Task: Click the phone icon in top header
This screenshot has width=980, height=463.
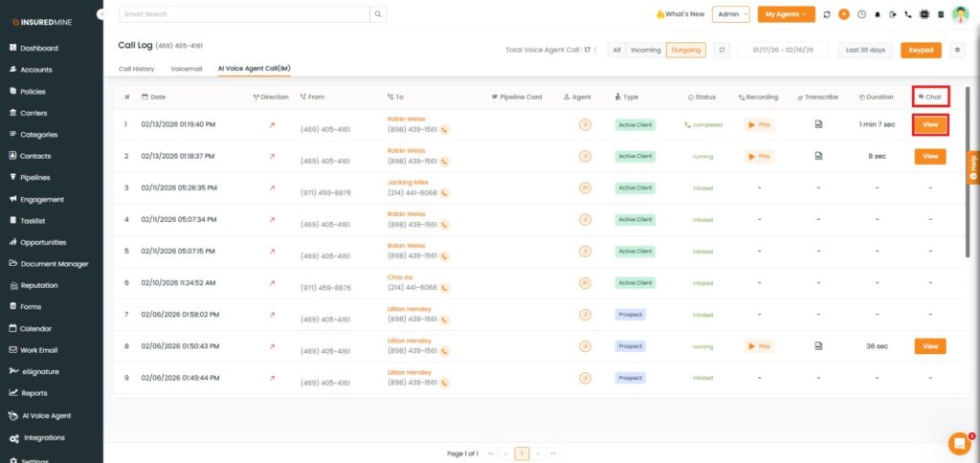Action: 907,14
